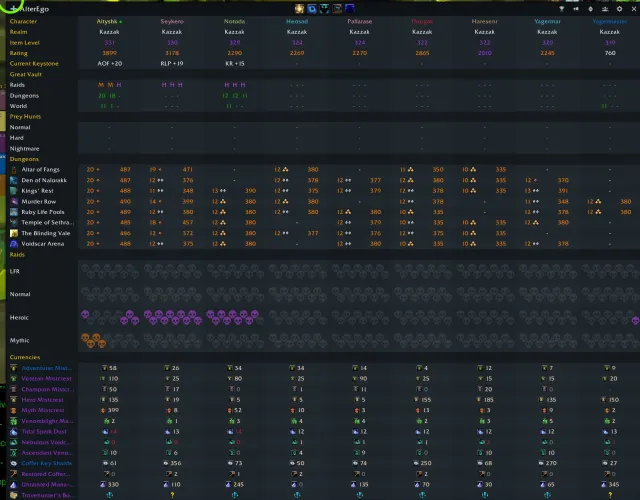
Task: Click the trophy icon in title bar
Action: click(x=562, y=9)
